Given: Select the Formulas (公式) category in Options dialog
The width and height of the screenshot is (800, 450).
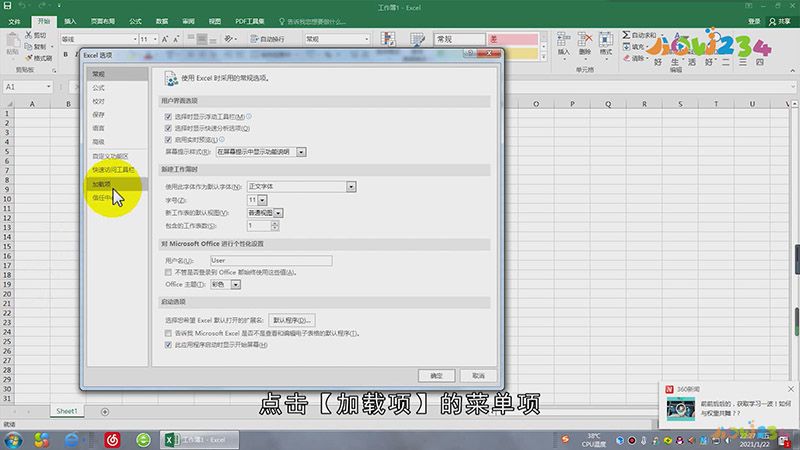Looking at the screenshot, I should [x=117, y=88].
